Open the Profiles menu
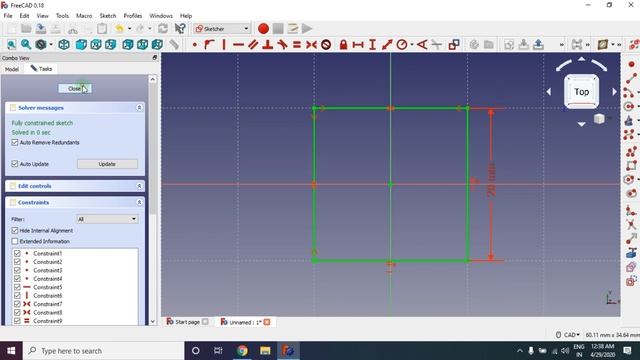This screenshot has width=640, height=360. pyautogui.click(x=133, y=16)
